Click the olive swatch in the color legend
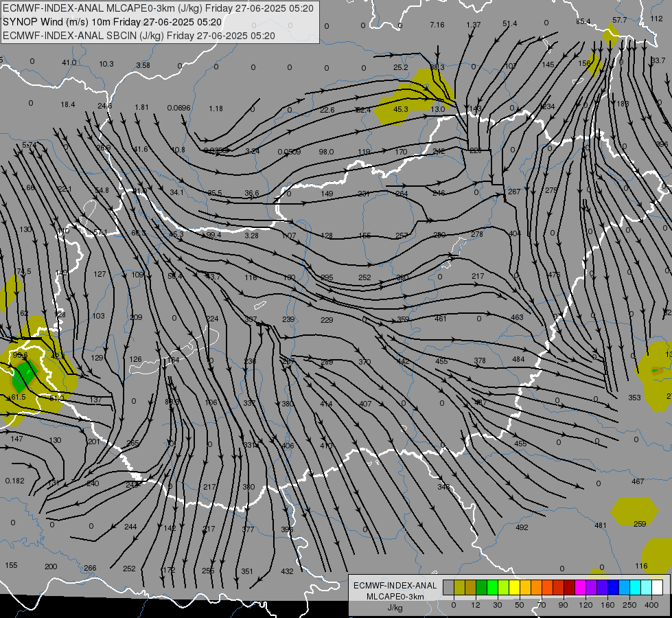This screenshot has width=672, height=618. [459, 588]
